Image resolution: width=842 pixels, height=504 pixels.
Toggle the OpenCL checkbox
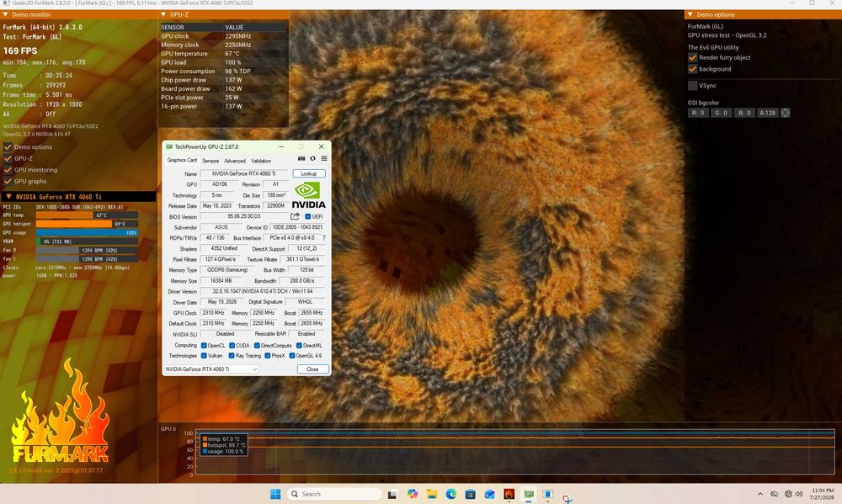pyautogui.click(x=204, y=346)
